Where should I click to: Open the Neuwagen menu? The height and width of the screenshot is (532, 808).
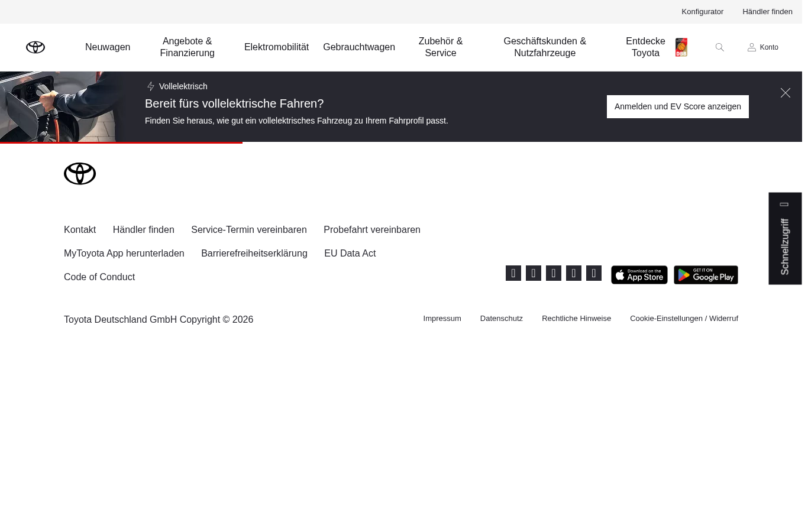tap(108, 47)
